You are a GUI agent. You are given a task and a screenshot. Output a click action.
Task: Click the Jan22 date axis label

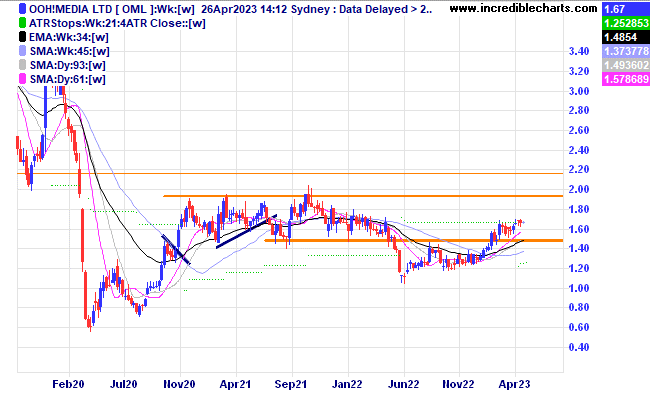(x=347, y=384)
